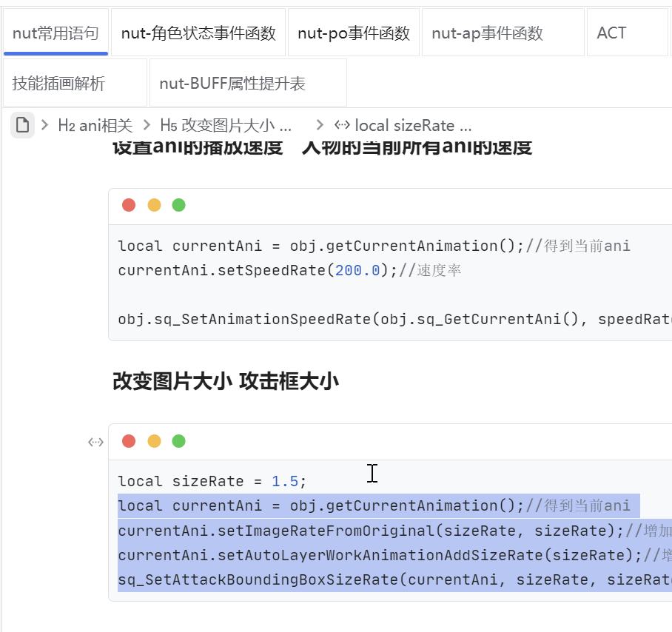Click the chevron before 'local sizeRate' breadcrumb entry
672x632 pixels.
321,125
